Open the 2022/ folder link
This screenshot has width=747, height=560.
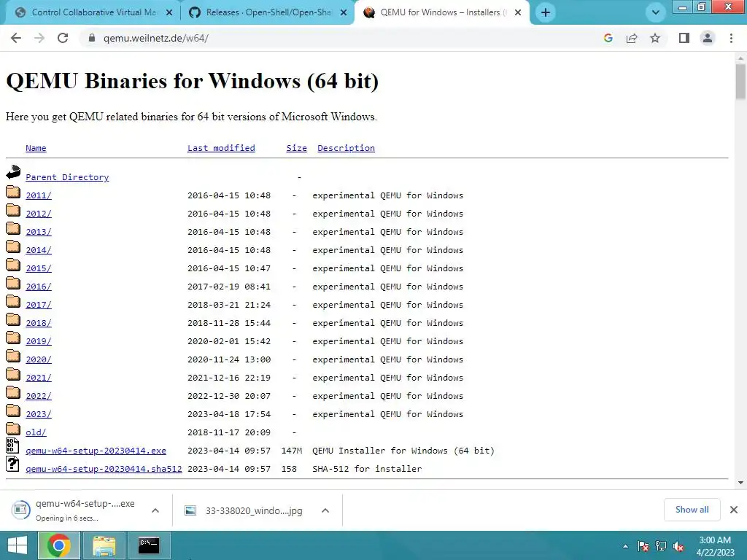tap(39, 396)
